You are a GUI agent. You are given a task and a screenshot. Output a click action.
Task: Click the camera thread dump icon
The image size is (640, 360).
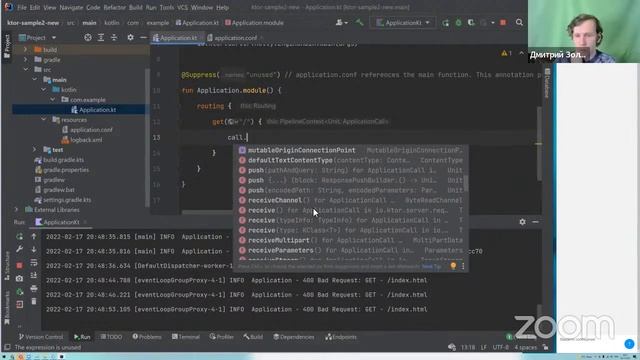click(19, 279)
